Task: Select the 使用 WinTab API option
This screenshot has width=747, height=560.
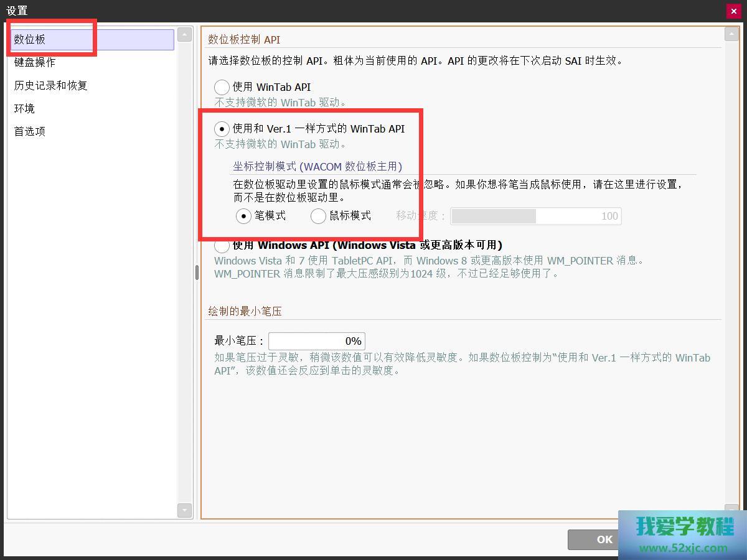Action: coord(222,87)
